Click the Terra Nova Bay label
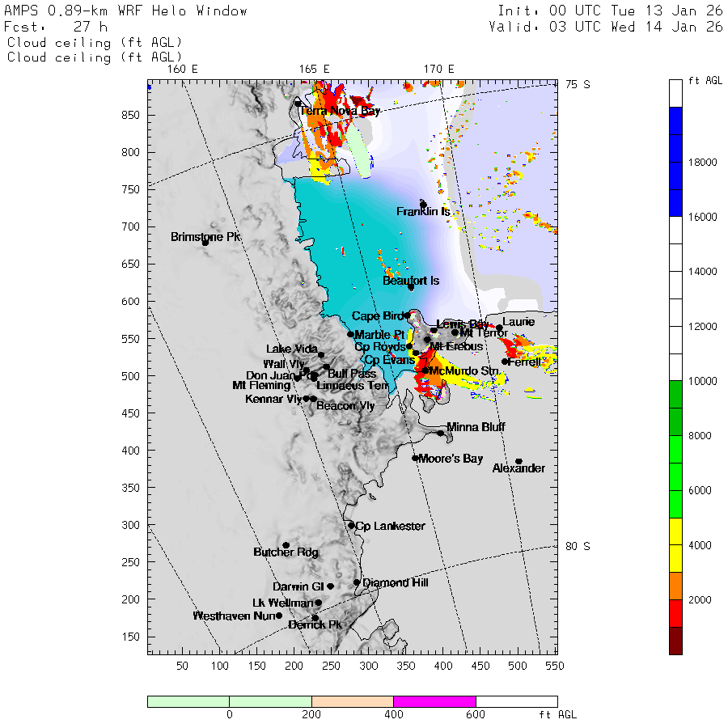Viewport: 728px width, 728px height. click(x=340, y=110)
